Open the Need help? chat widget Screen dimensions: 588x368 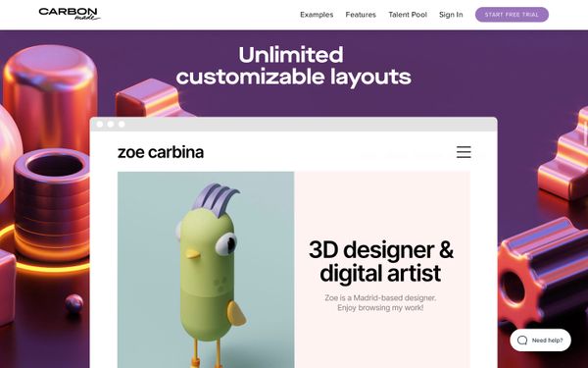click(540, 341)
